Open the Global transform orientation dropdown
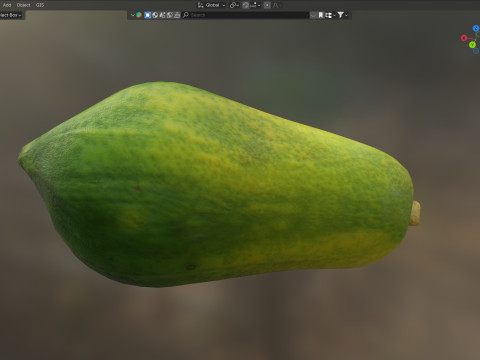Viewport: 480px width, 360px height. coord(212,5)
